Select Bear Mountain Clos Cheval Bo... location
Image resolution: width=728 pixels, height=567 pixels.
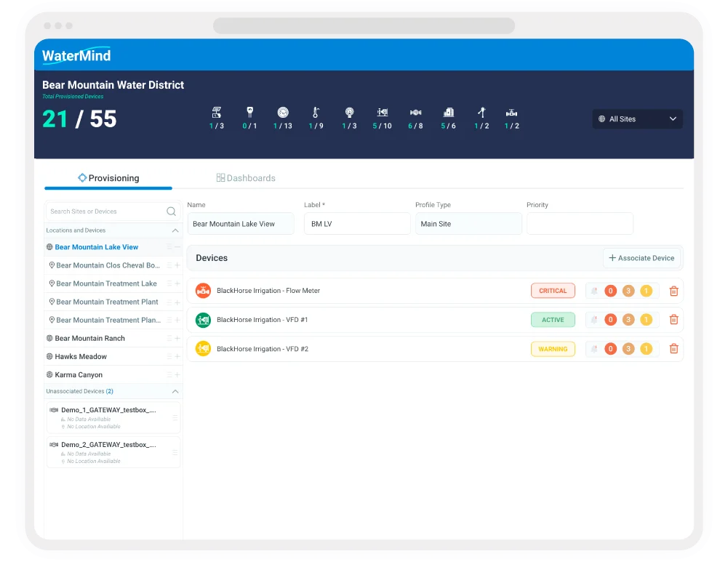(108, 265)
